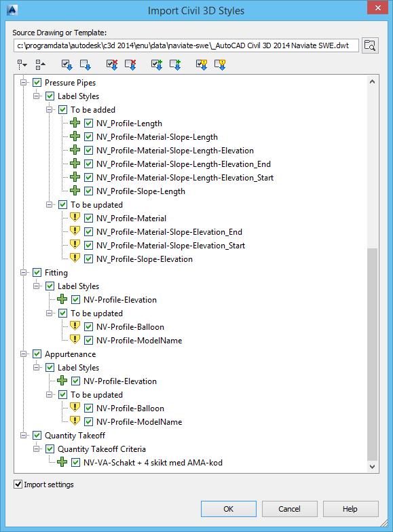Uncheck the Appurtenance category checkbox
This screenshot has height=532, width=393.
37,354
